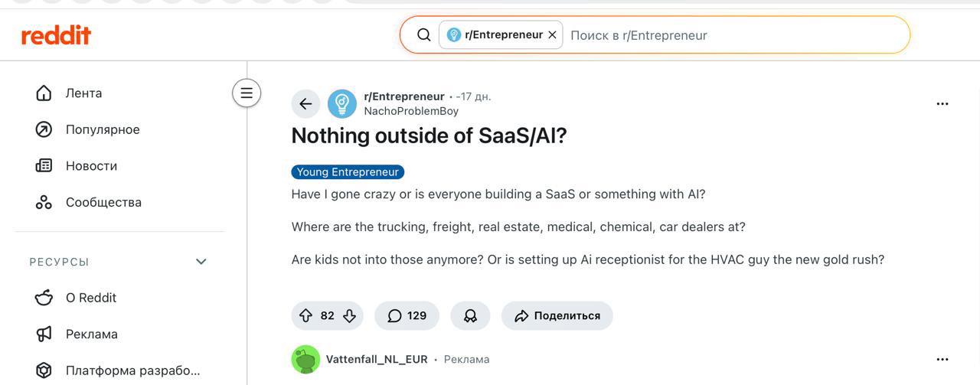Click the search magnifier icon

click(423, 35)
